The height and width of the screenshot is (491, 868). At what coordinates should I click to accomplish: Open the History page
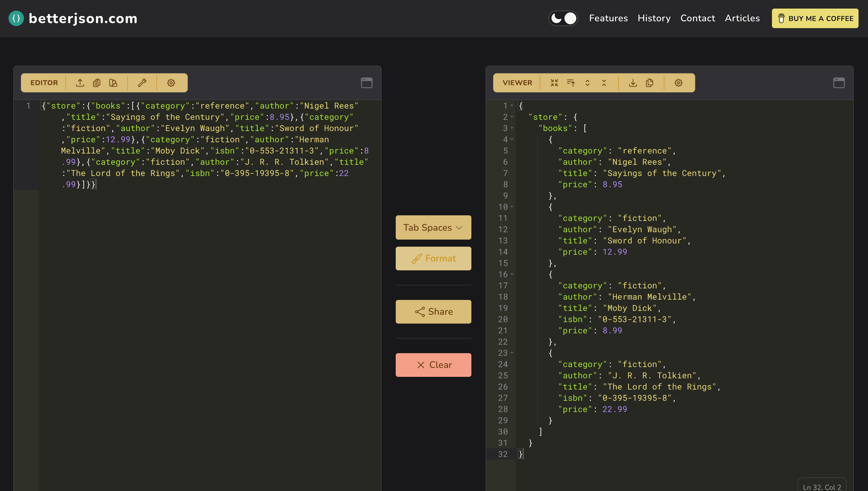(x=654, y=18)
